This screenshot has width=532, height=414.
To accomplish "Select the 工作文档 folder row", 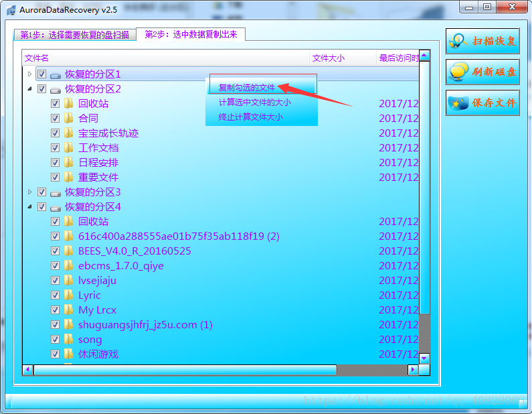I will [x=221, y=148].
